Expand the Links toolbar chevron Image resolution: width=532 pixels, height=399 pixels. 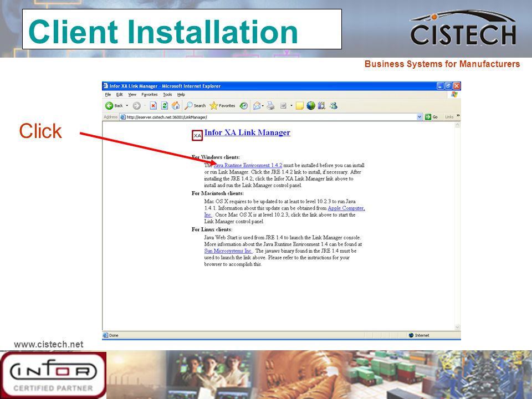tap(458, 116)
